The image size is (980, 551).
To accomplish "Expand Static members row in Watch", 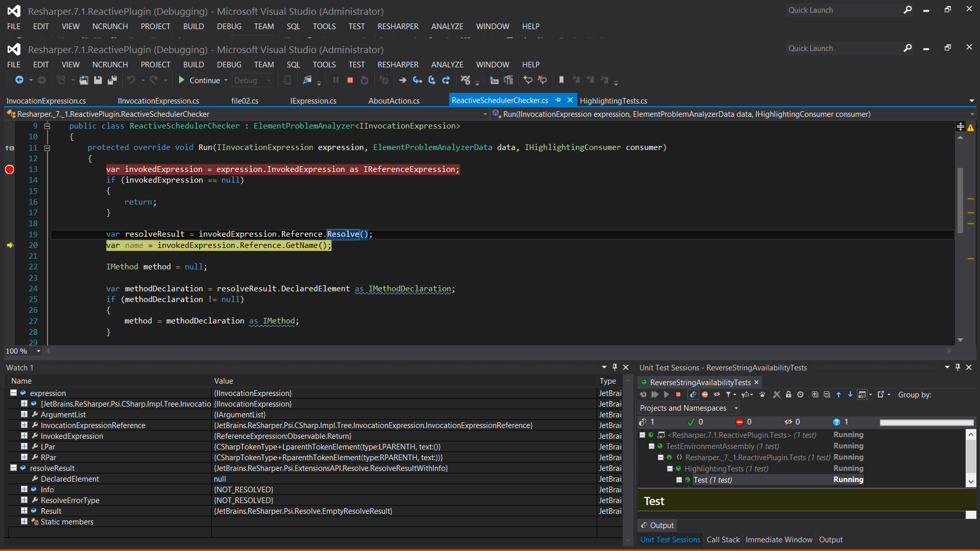I will tap(24, 521).
